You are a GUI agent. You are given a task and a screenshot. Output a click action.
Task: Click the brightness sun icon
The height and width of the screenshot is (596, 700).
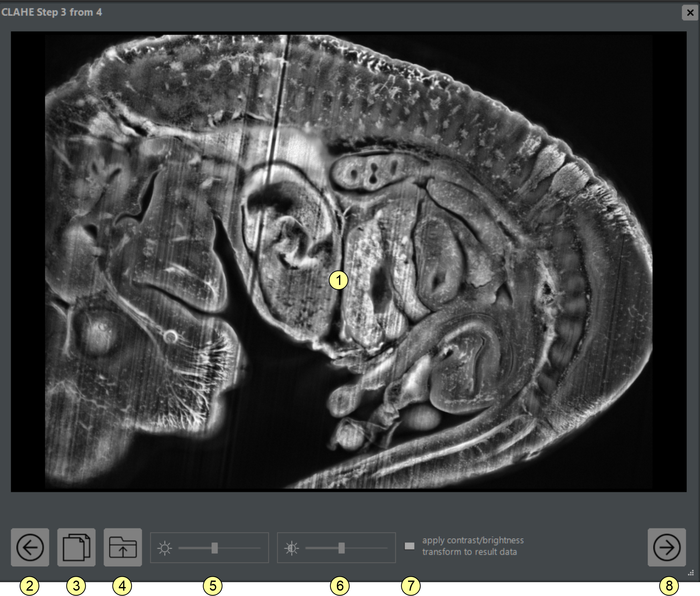165,548
